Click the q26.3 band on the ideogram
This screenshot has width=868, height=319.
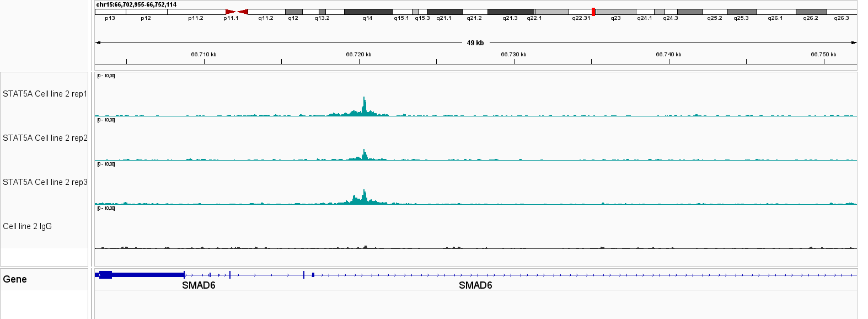tap(842, 12)
